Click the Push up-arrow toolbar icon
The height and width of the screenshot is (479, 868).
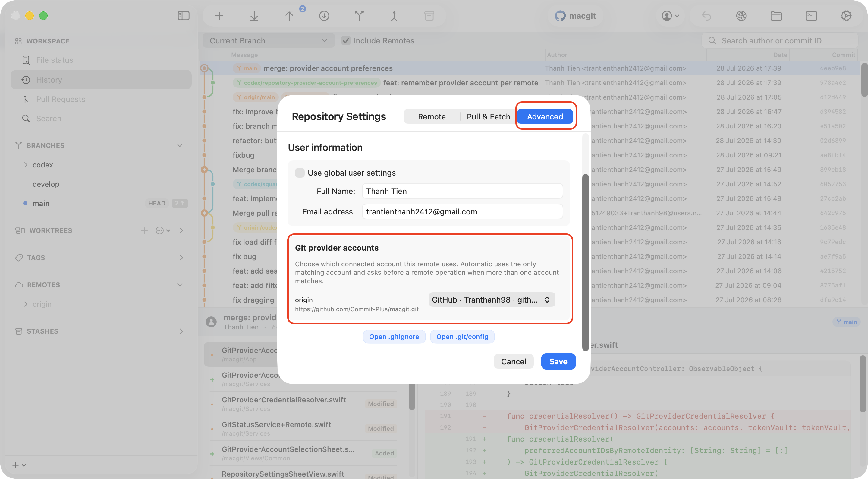[289, 16]
